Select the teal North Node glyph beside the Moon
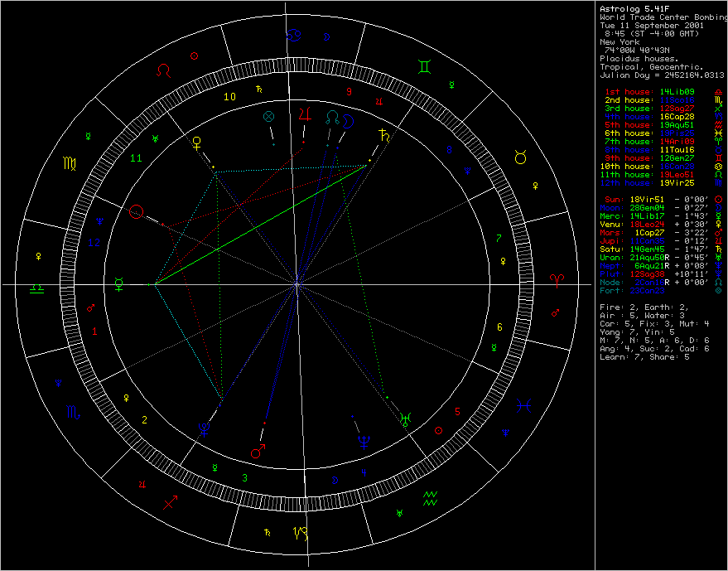This screenshot has height=571, width=728. tap(333, 117)
